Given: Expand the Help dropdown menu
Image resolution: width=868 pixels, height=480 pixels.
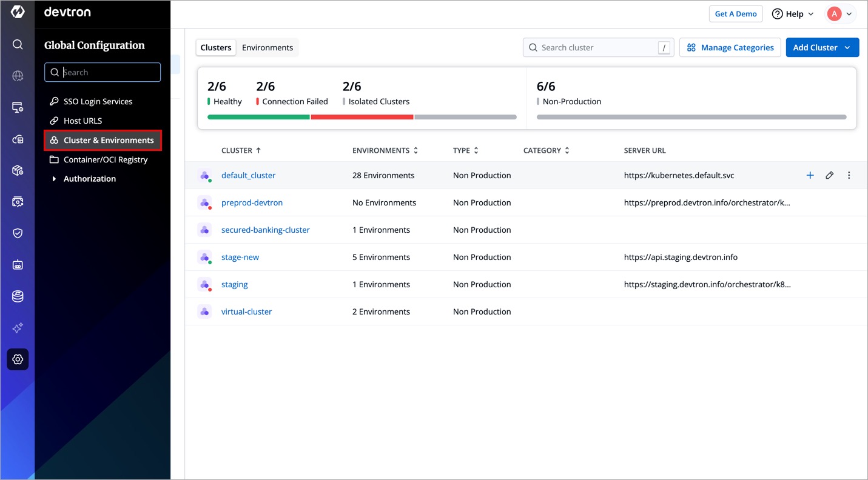Looking at the screenshot, I should (x=793, y=14).
